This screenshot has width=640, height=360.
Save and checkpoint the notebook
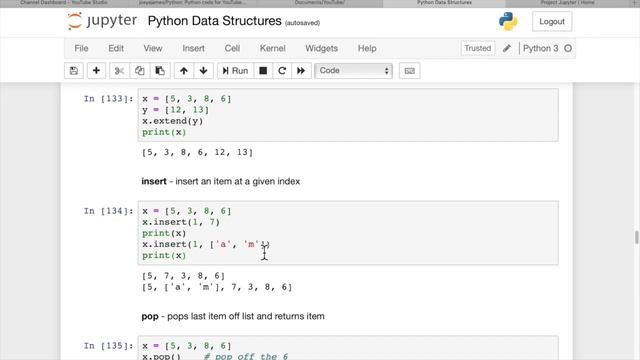(74, 71)
